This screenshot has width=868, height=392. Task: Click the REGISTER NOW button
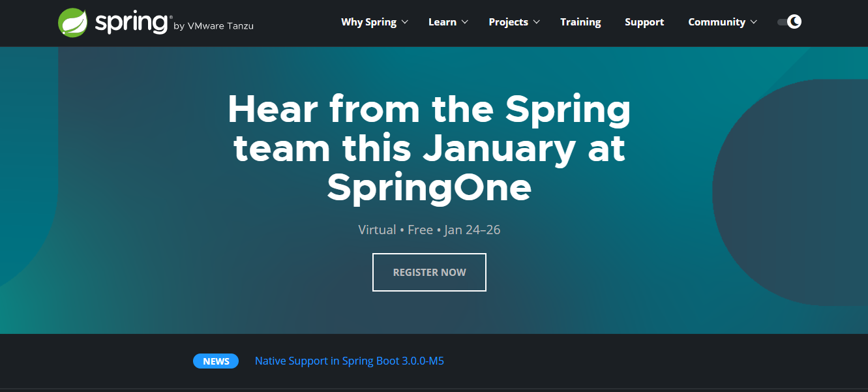[x=429, y=272]
